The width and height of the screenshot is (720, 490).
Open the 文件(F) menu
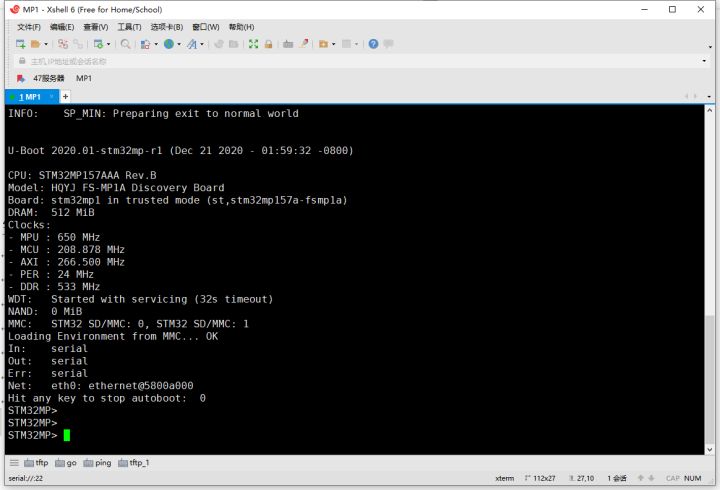[29, 27]
